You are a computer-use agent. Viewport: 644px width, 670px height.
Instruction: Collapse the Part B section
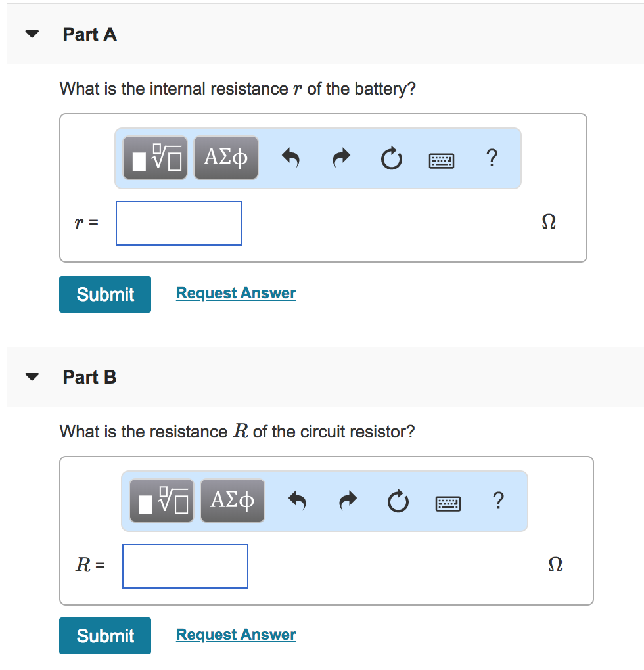pyautogui.click(x=32, y=376)
